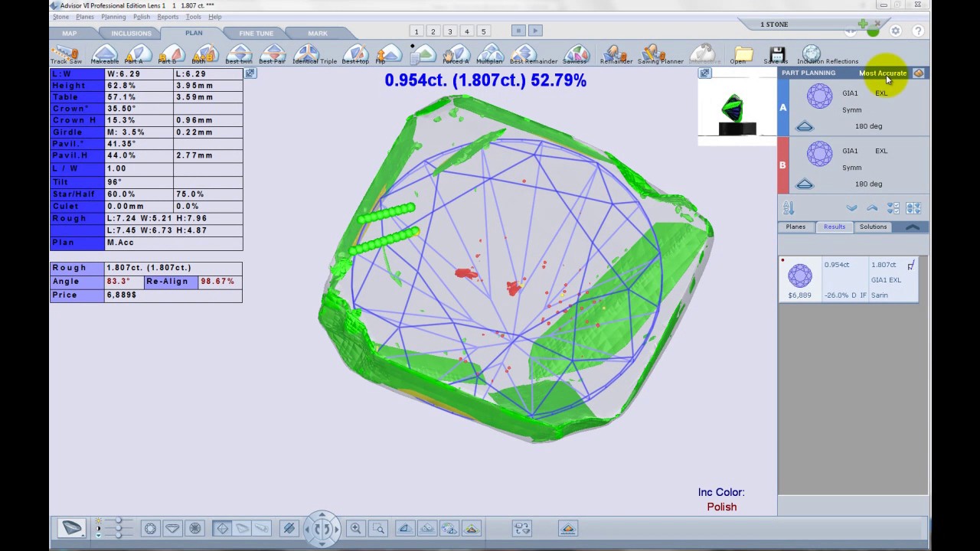Switch to the MAP tab
Image resolution: width=980 pixels, height=551 pixels.
(x=69, y=34)
